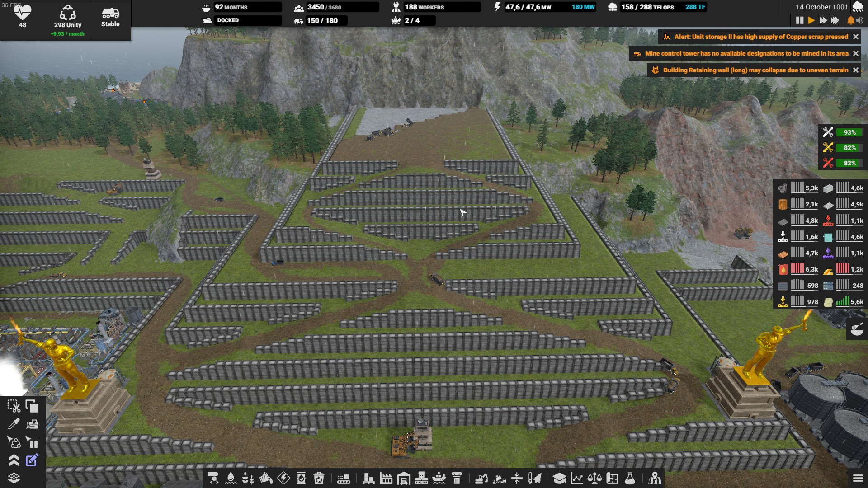Open the recycling and waste build category
The width and height of the screenshot is (868, 488).
coord(319,478)
